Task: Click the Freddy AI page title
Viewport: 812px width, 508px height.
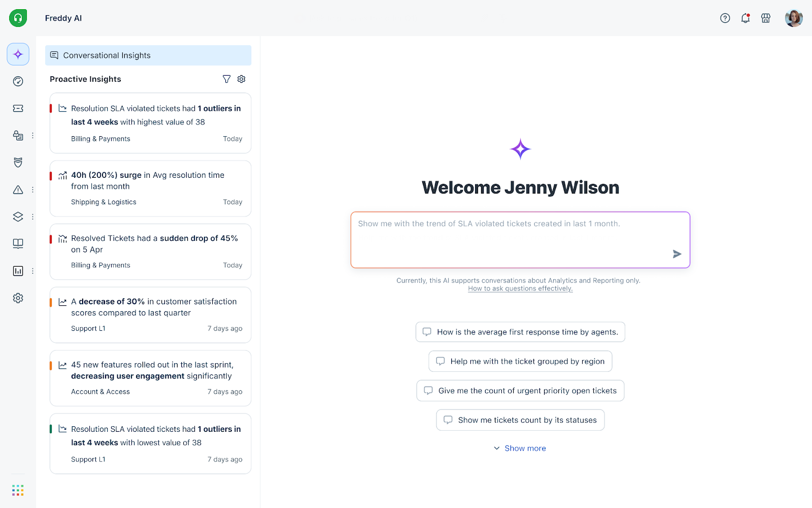Action: (63, 18)
